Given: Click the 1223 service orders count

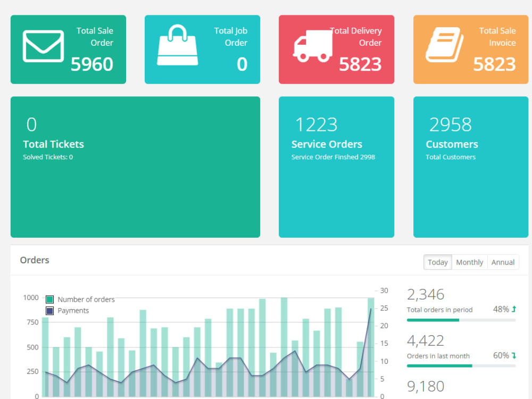Looking at the screenshot, I should click(x=316, y=124).
